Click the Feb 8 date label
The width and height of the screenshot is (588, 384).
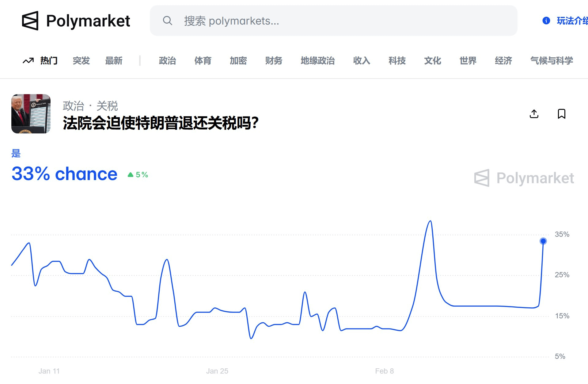click(x=384, y=371)
